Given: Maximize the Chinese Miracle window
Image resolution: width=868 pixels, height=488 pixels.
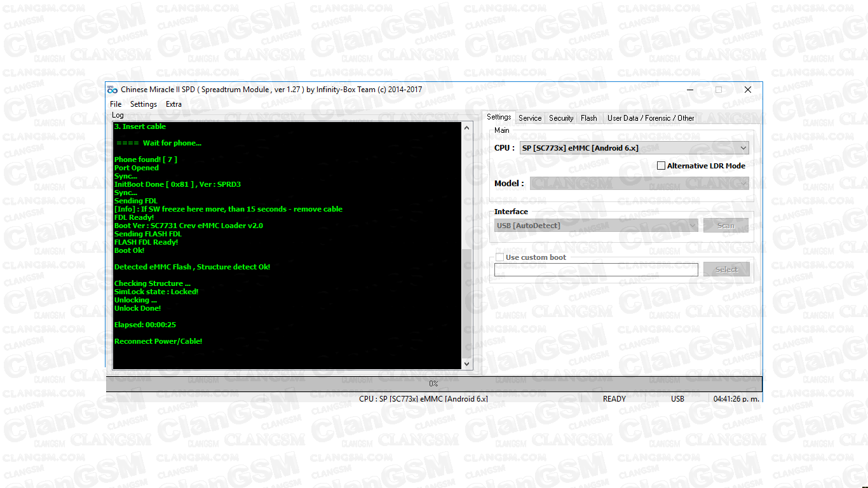Looking at the screenshot, I should coord(719,90).
